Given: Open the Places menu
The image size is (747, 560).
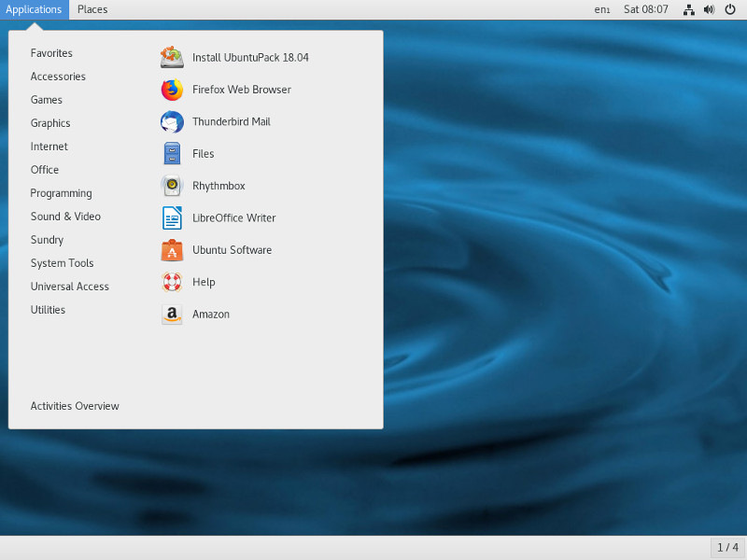Looking at the screenshot, I should tap(92, 9).
